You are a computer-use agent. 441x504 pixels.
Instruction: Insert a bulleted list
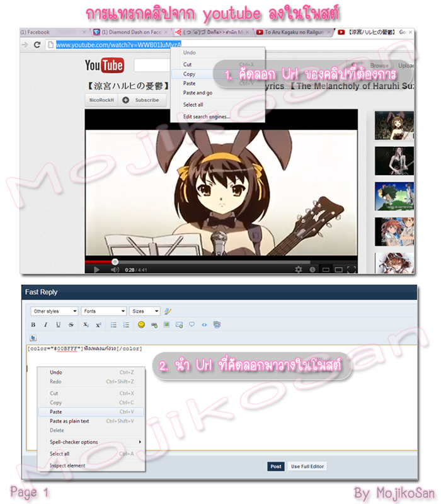click(113, 325)
